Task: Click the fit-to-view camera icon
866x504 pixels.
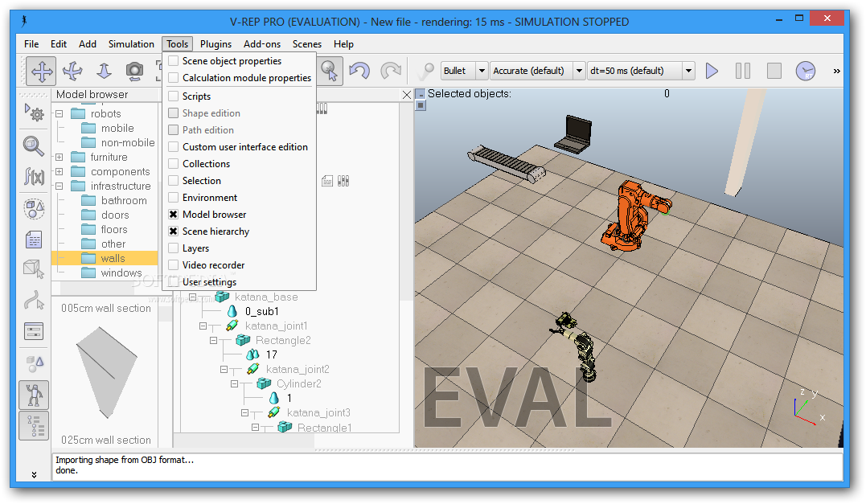Action: tap(134, 72)
